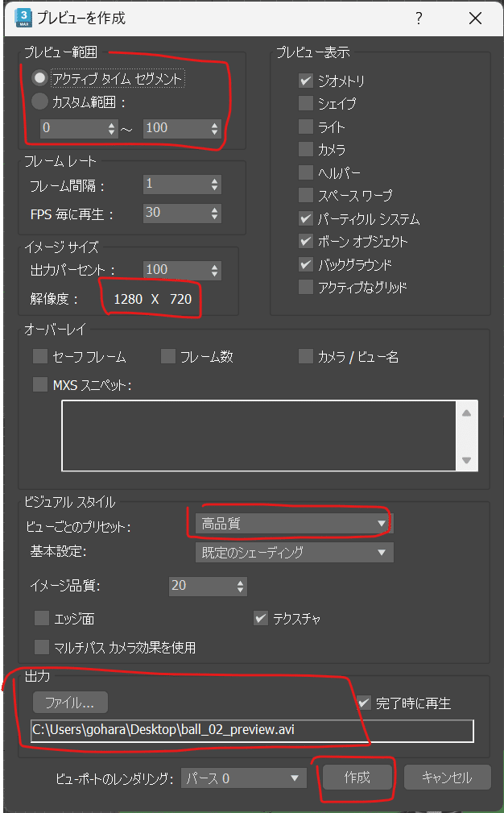Enable the アクティブなグリッド checkbox
504x813 pixels.
pyautogui.click(x=306, y=287)
